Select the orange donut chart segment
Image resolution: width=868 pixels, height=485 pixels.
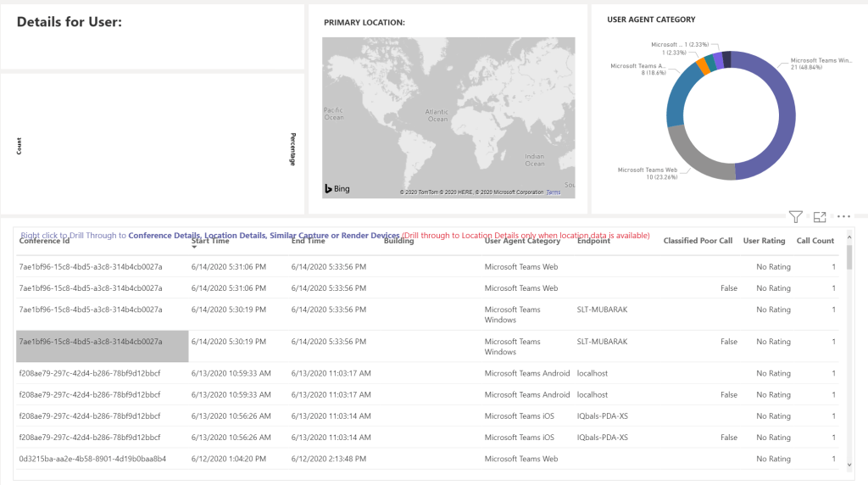pyautogui.click(x=702, y=66)
